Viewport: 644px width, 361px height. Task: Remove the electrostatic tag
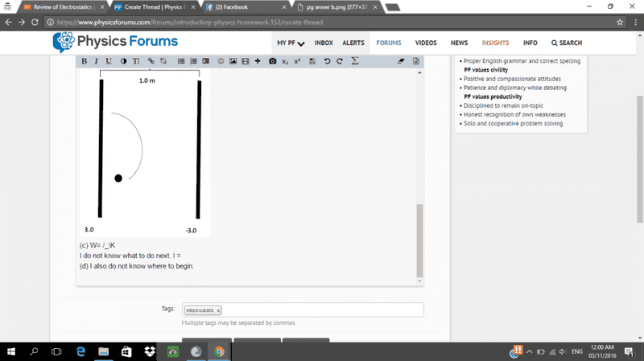(218, 310)
